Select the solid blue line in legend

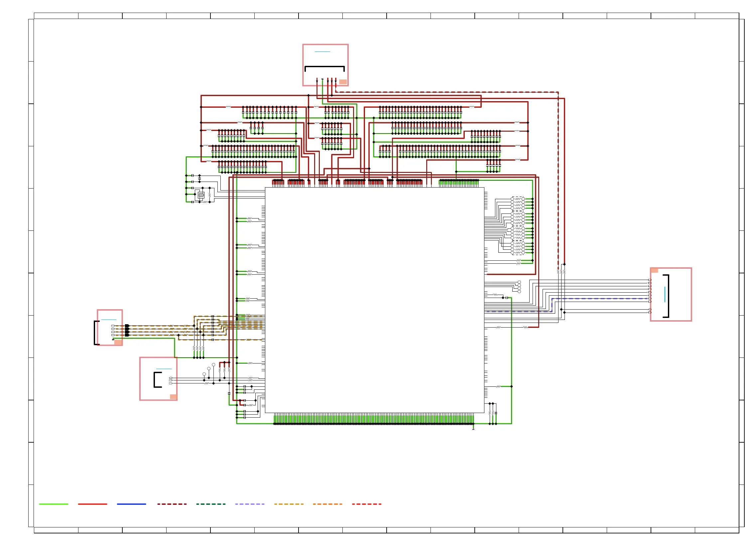pos(131,504)
